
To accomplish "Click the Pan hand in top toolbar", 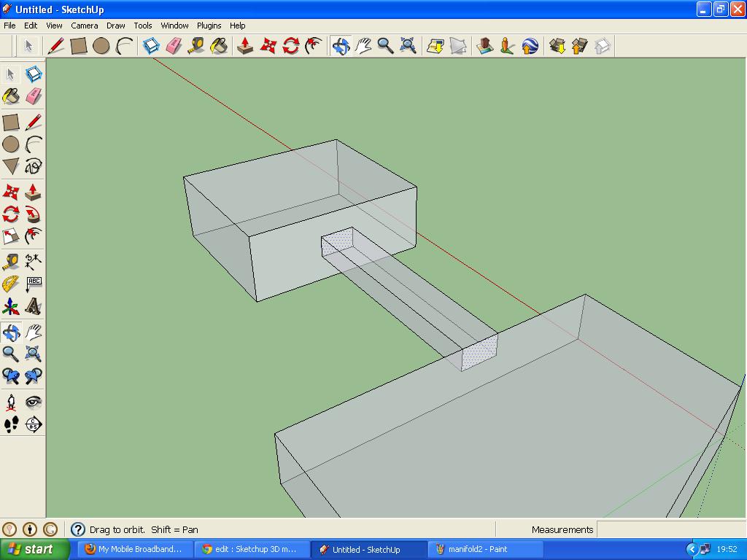I will 363,46.
